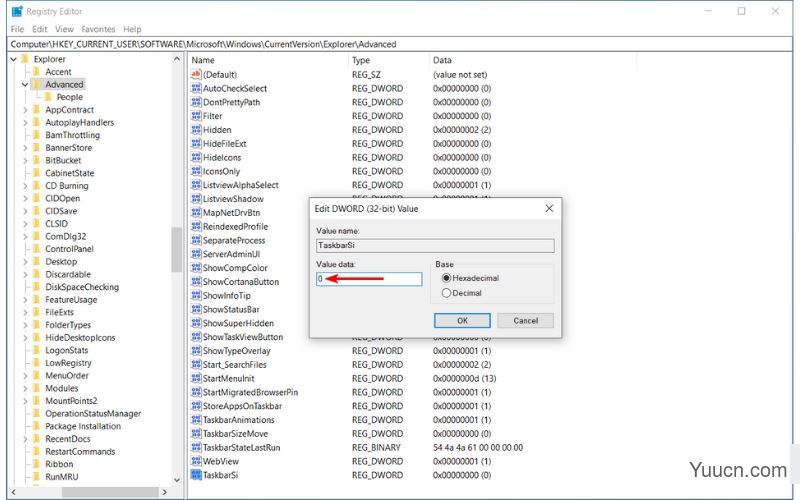The height and width of the screenshot is (500, 800).
Task: Click the DontPrettyPath value icon
Action: tap(196, 102)
